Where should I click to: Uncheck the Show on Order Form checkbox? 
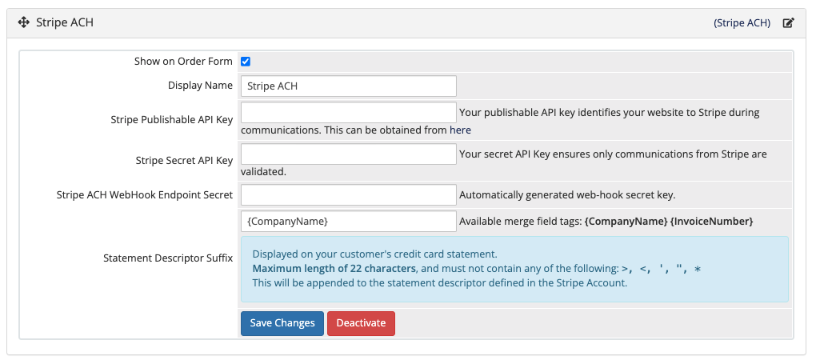coord(246,62)
